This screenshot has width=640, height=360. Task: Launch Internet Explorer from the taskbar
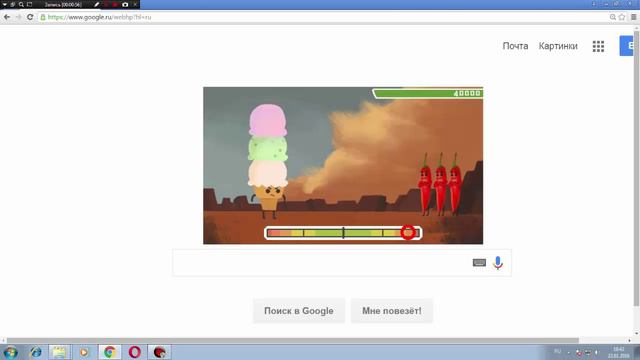(x=36, y=352)
